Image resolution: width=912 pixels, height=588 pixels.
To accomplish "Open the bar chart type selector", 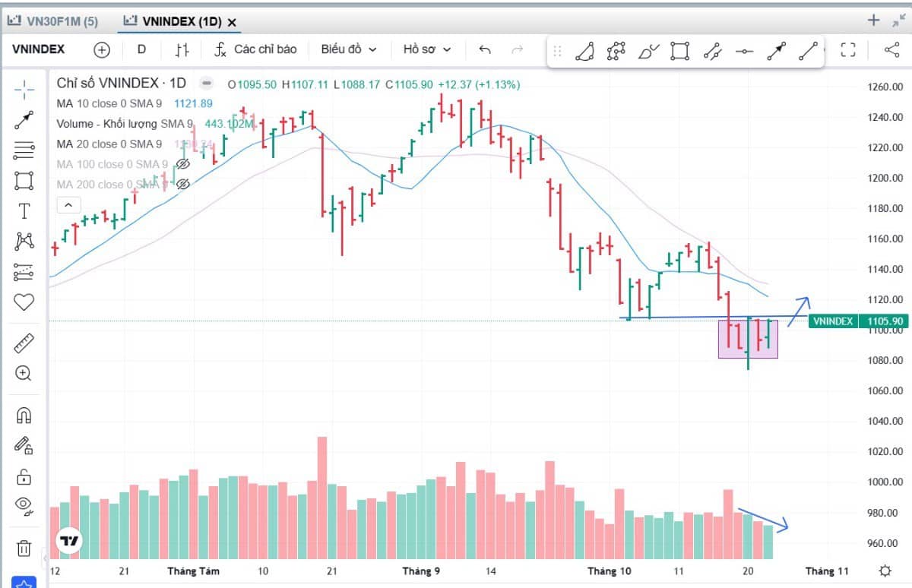I will (x=182, y=49).
